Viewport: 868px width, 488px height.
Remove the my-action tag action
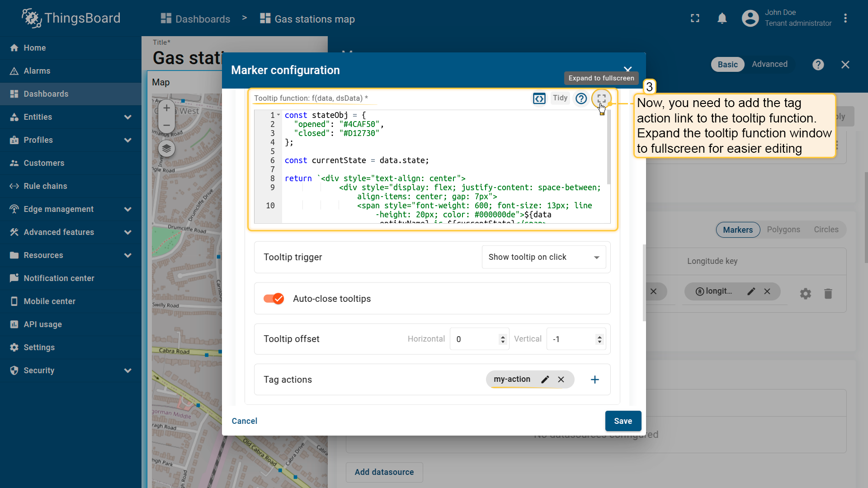coord(561,380)
